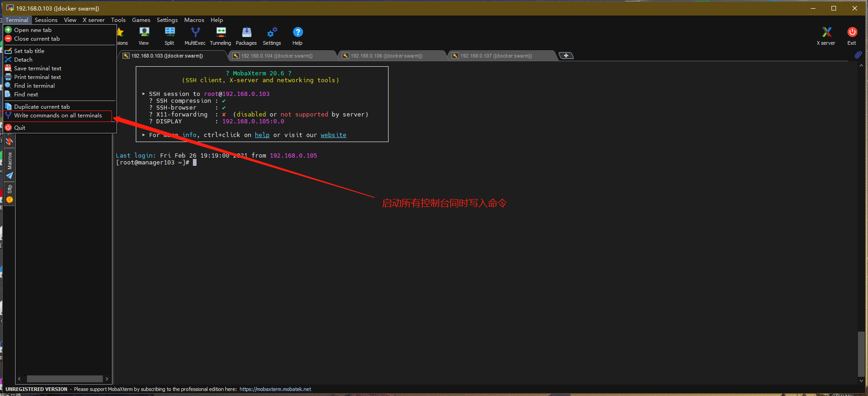
Task: Open the Sessions menu
Action: (x=46, y=20)
